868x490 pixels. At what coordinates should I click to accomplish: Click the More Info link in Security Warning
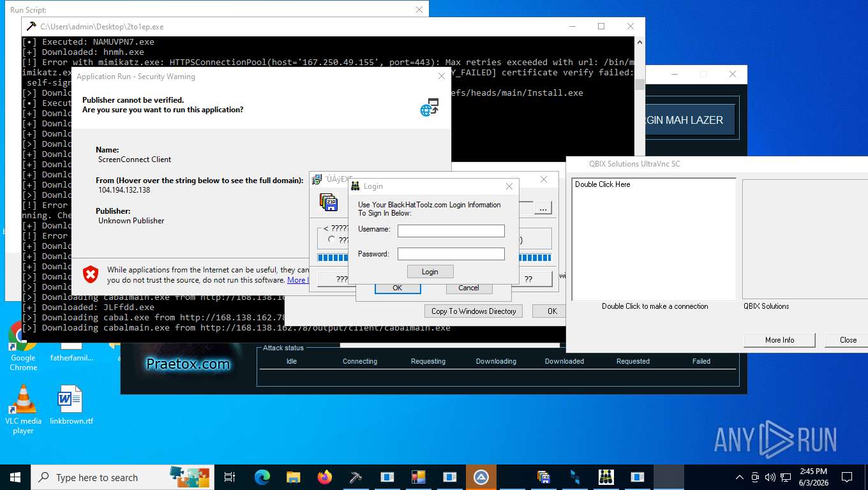point(297,280)
